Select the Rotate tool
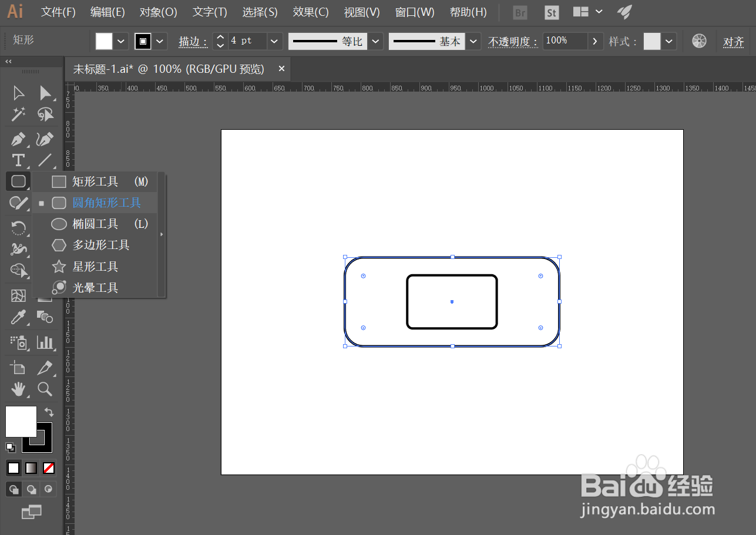 coord(19,228)
